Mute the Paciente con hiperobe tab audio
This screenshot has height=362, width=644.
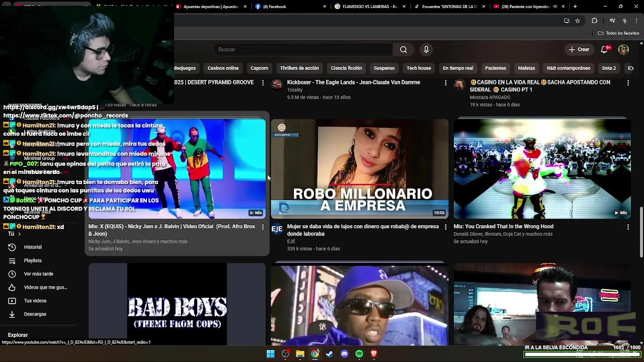[x=555, y=7]
